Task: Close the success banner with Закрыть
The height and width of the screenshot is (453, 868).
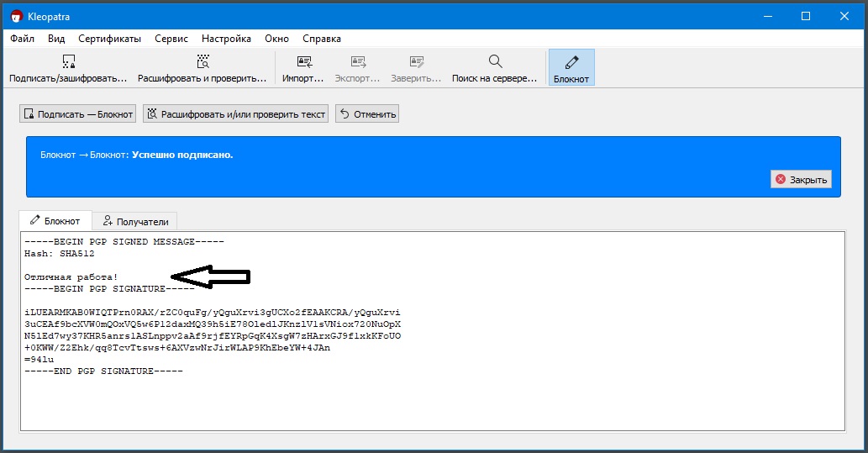Action: pos(801,179)
